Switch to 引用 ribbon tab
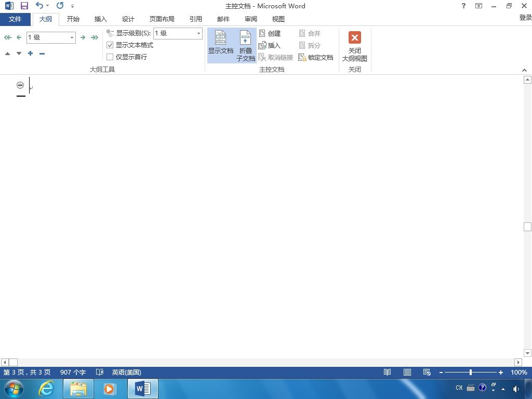532x399 pixels. [196, 19]
